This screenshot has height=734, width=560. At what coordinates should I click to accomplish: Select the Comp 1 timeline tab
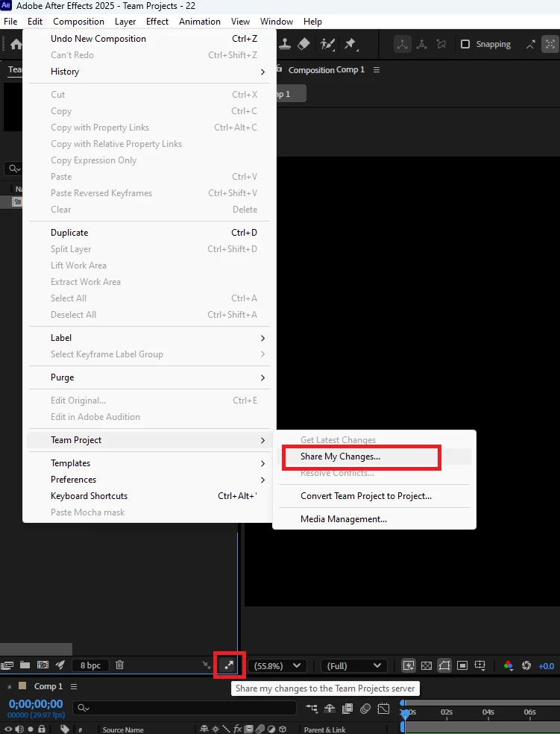(x=48, y=686)
